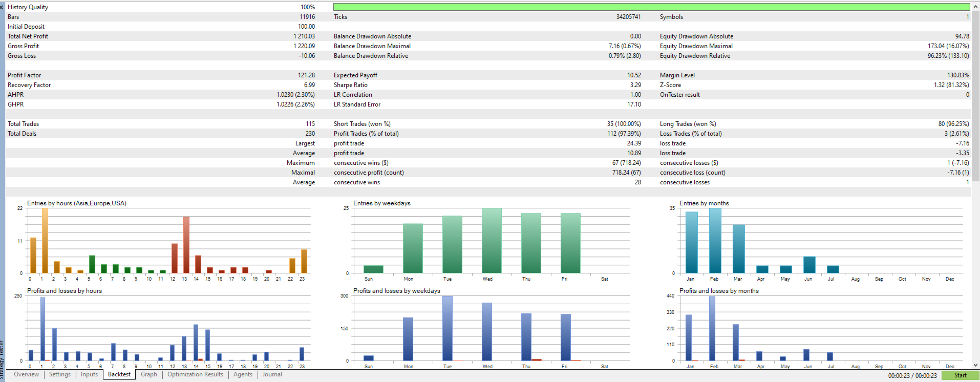980x382 pixels.
Task: Click the History Quality 100% value
Action: 308,7
